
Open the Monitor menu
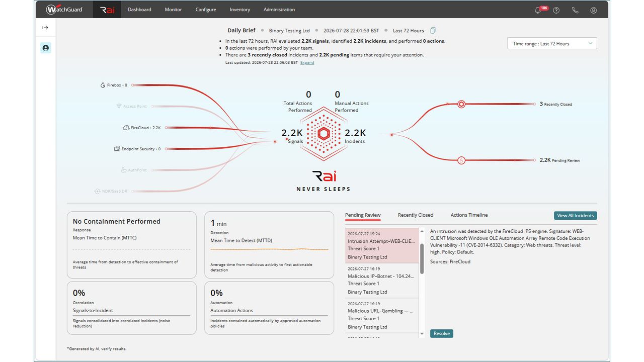(173, 10)
